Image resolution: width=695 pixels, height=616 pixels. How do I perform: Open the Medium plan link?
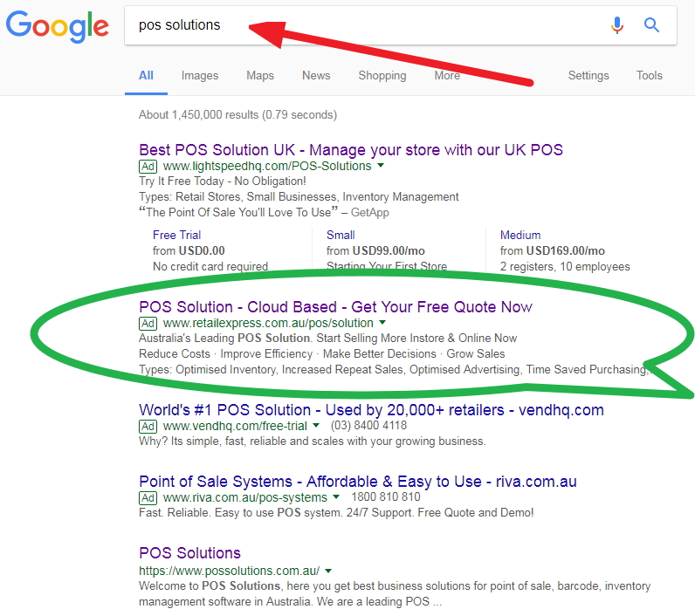pyautogui.click(x=520, y=236)
